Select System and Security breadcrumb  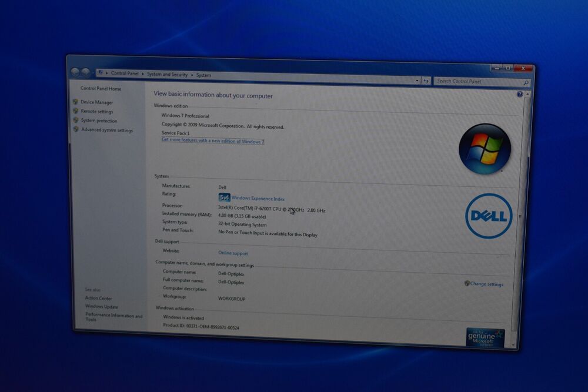click(167, 75)
